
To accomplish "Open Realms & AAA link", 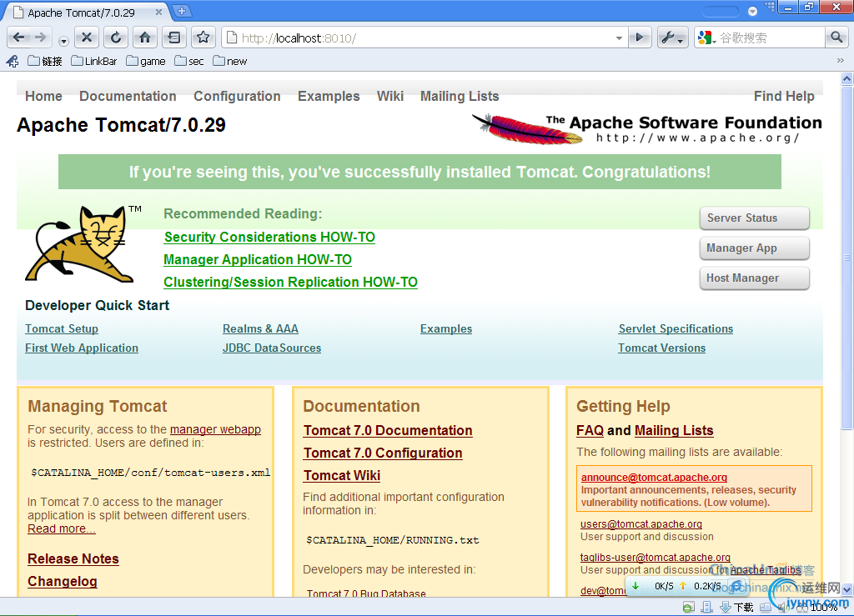I will click(260, 328).
